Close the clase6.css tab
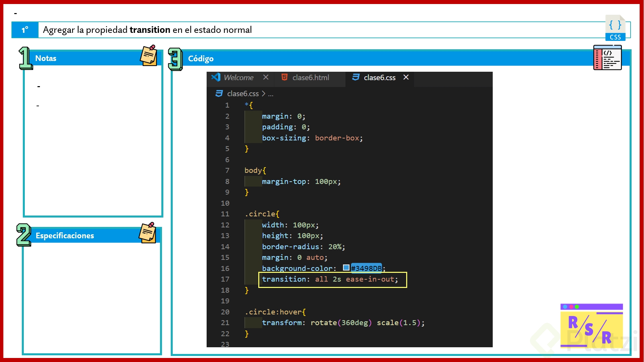This screenshot has height=362, width=644. click(406, 77)
